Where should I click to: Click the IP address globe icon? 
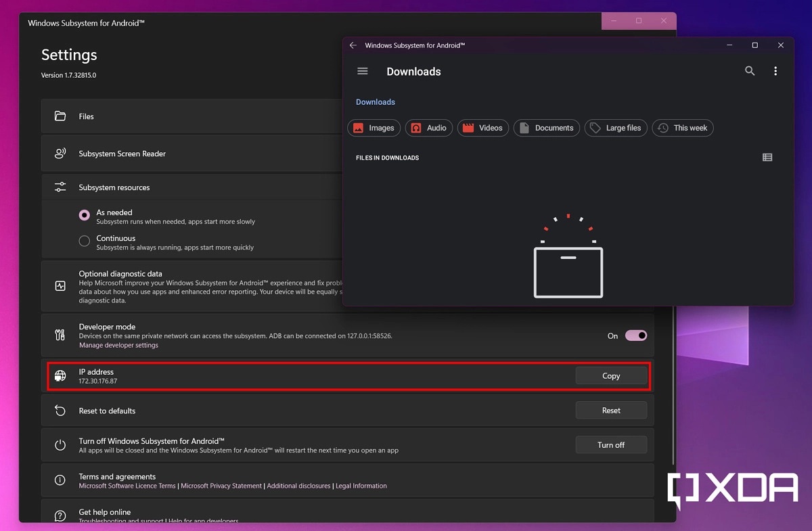(60, 376)
